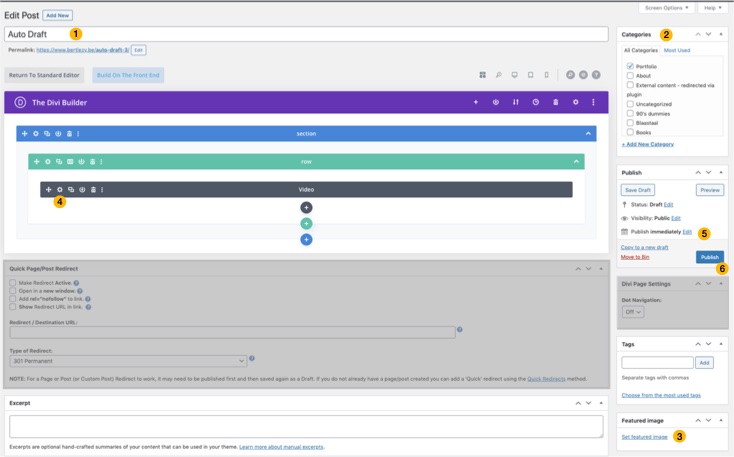Click the trash icon in Divi Builder header
Screen dimensions: 734x457
tap(556, 102)
